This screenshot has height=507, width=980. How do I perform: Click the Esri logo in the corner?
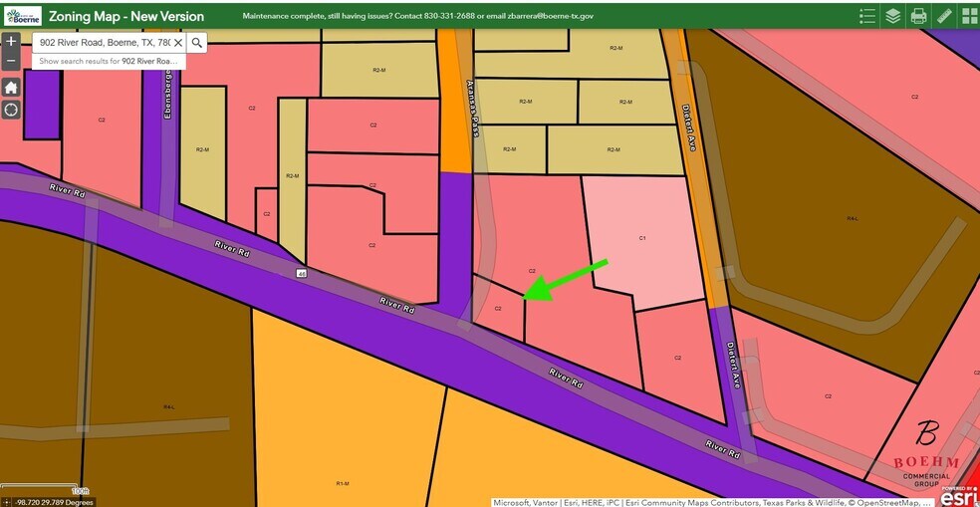959,495
